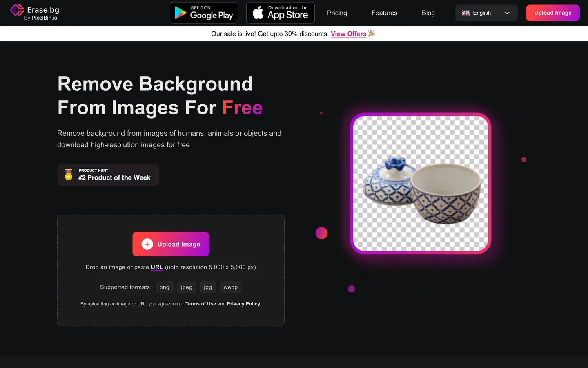588x368 pixels.
Task: Click the webp format tag
Action: tap(231, 287)
